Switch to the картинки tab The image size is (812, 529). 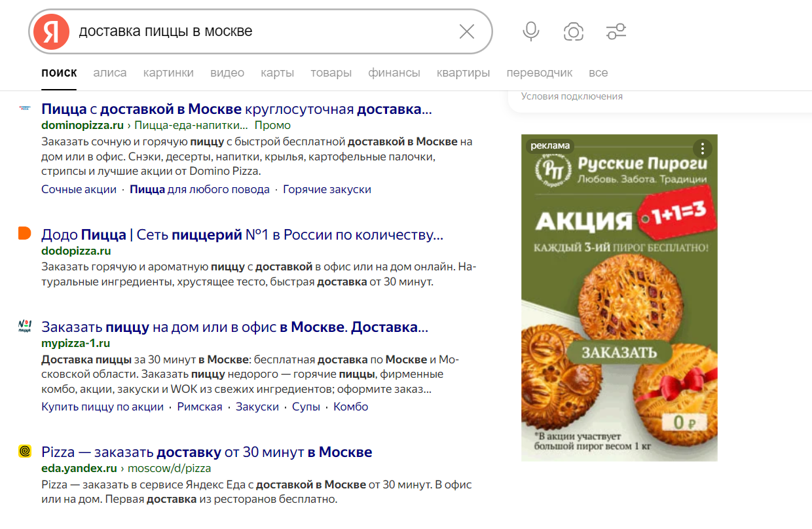[168, 73]
